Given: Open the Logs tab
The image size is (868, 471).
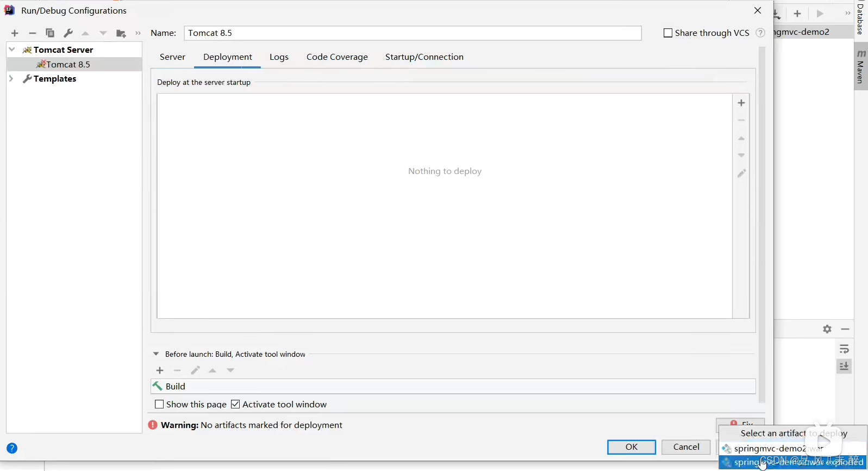Looking at the screenshot, I should point(279,57).
